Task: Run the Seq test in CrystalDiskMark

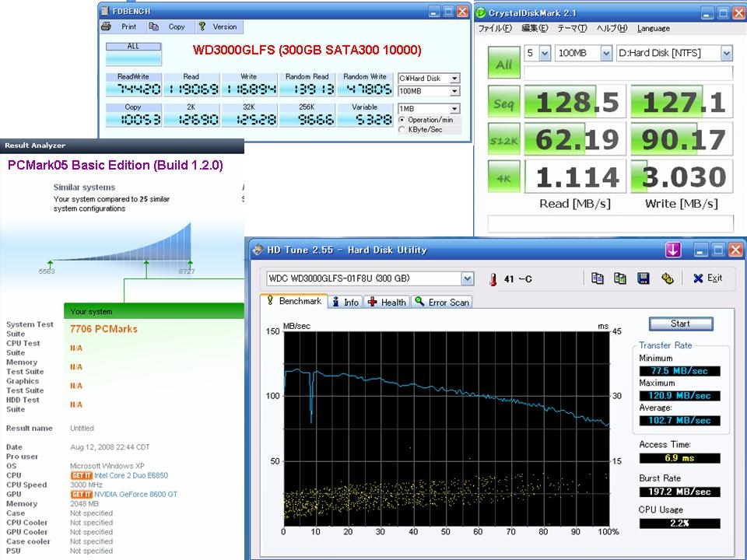Action: point(503,102)
